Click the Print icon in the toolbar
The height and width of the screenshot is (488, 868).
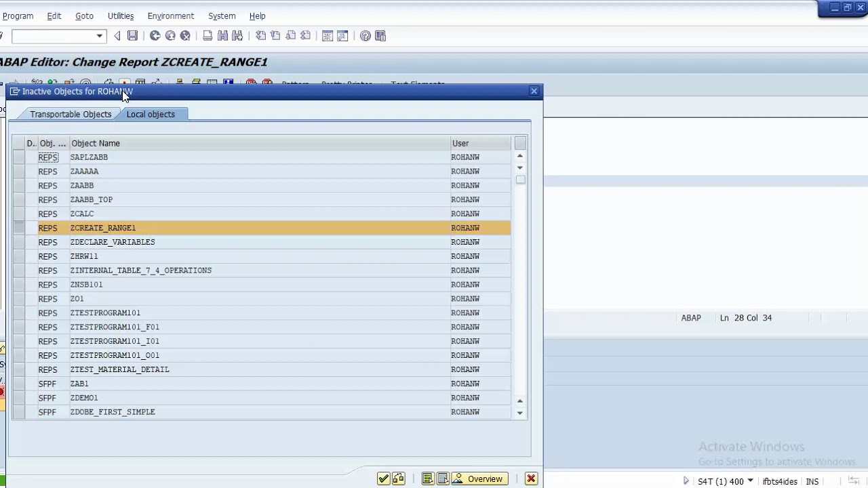pos(208,36)
